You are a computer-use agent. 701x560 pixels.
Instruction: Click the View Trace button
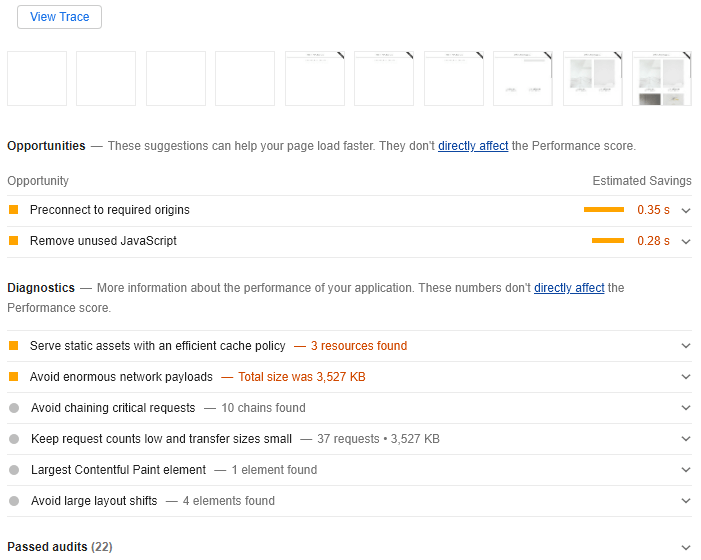click(59, 17)
